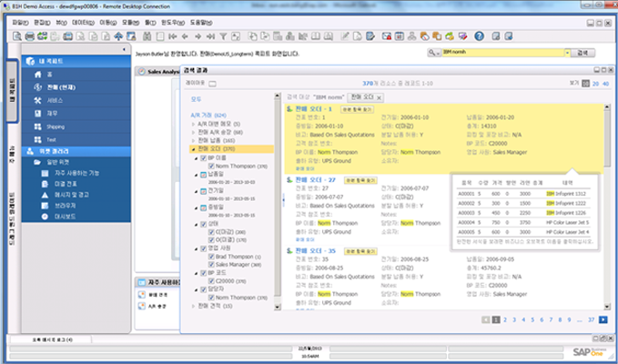Screen dimensions: 618x364
Task: Toggle the 상태 group checkbox
Action: coord(203,224)
